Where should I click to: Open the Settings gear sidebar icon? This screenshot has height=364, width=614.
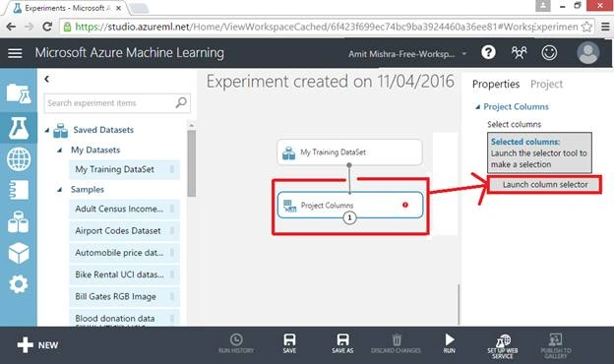(19, 284)
